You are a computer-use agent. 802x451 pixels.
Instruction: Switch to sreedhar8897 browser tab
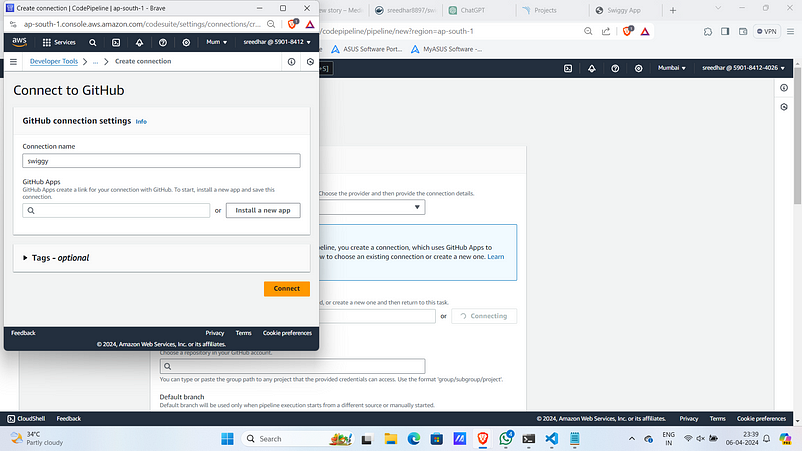405,10
